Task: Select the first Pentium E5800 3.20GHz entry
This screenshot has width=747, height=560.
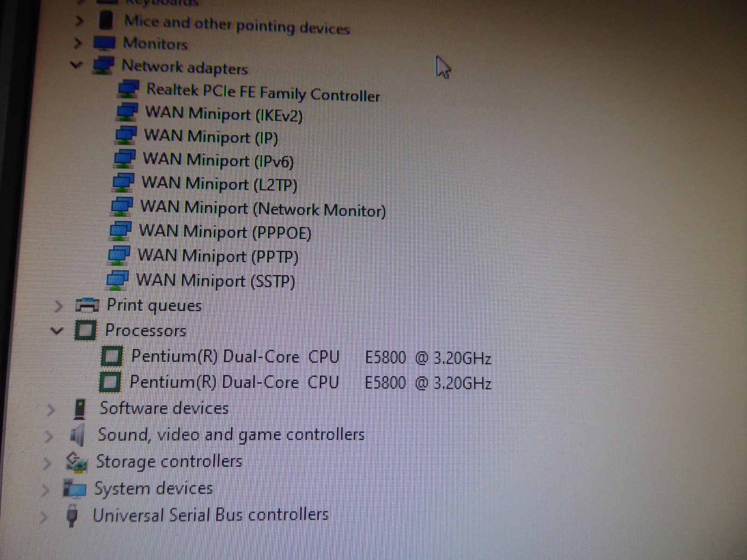Action: [x=311, y=357]
